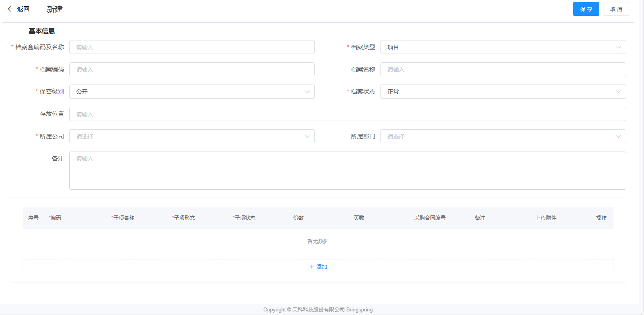The width and height of the screenshot is (644, 315).
Task: Click the 保存 save button
Action: pos(586,9)
